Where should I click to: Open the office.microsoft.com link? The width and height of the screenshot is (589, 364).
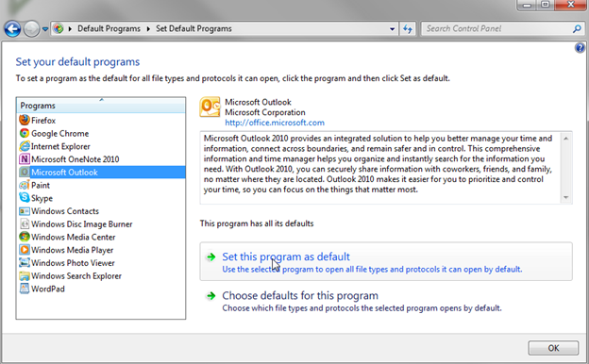(x=275, y=123)
